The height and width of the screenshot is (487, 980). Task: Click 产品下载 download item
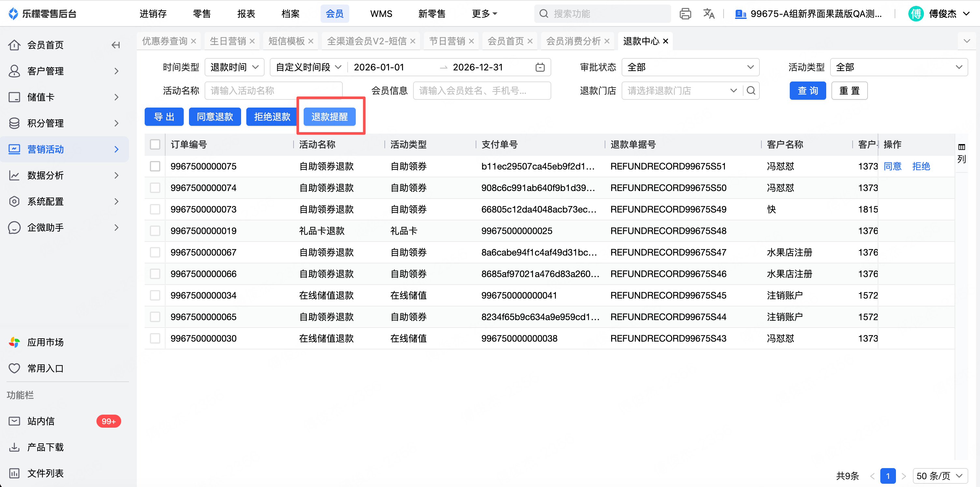coord(45,447)
